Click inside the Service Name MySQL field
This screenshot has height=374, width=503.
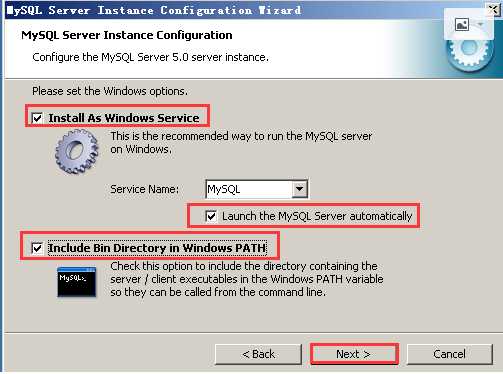point(249,189)
